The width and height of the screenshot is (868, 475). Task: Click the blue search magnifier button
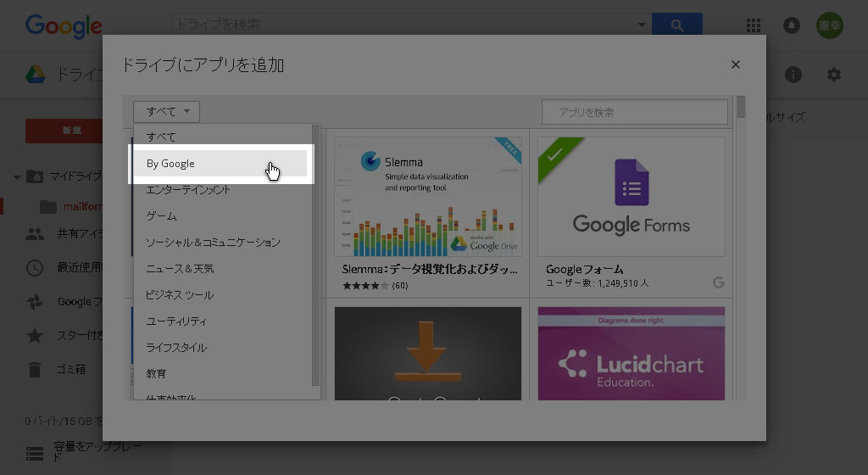[676, 25]
